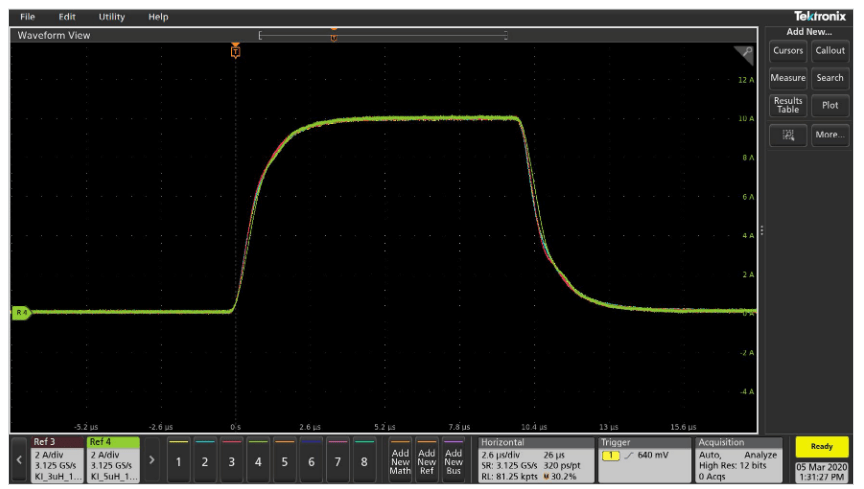This screenshot has height=489, width=864.
Task: Click the High Res: 12 bits text
Action: click(x=732, y=465)
